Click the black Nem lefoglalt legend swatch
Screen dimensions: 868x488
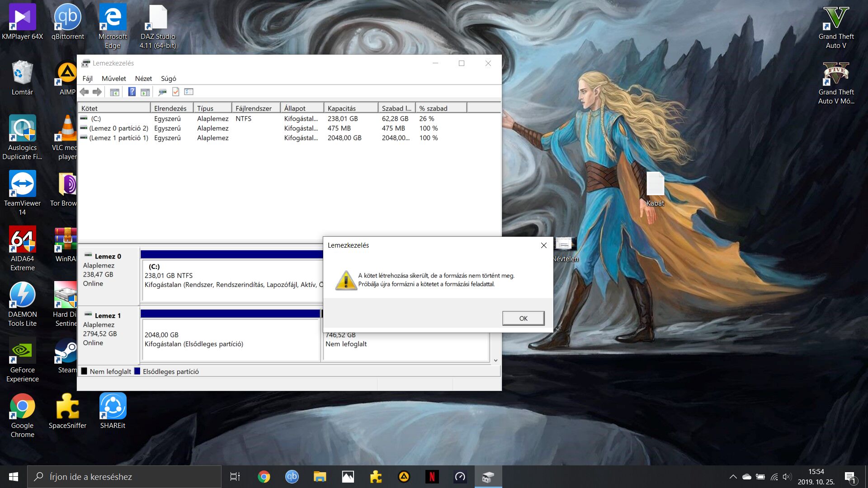(84, 371)
